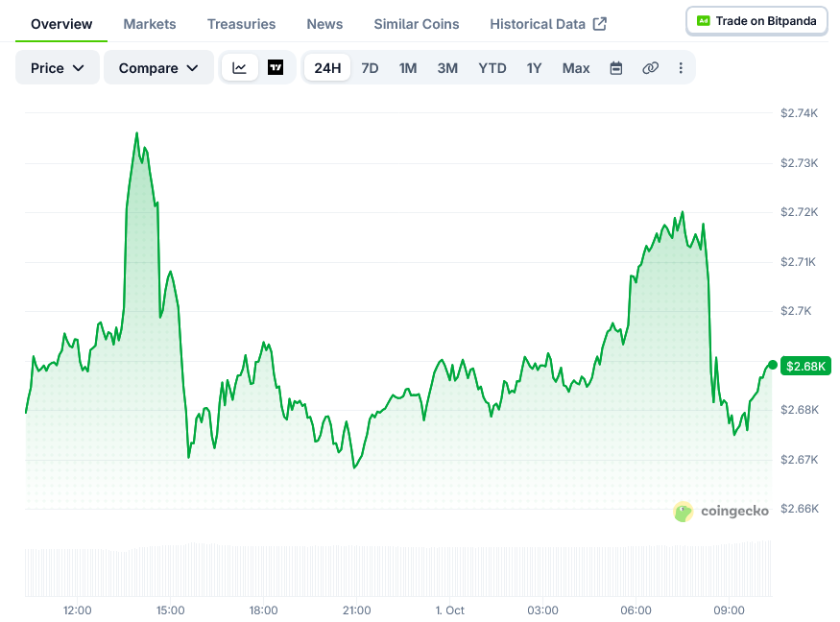Click the 15:00 time axis label

(170, 610)
